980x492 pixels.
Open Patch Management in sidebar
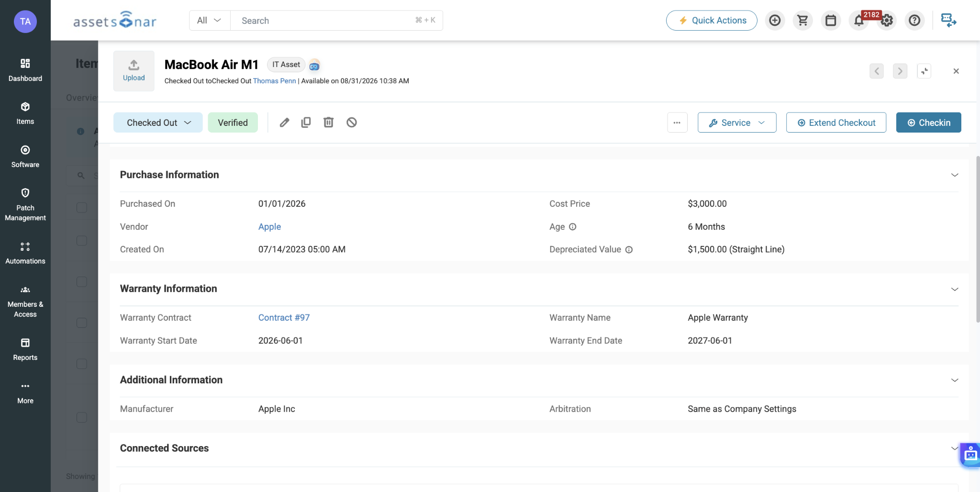(25, 205)
